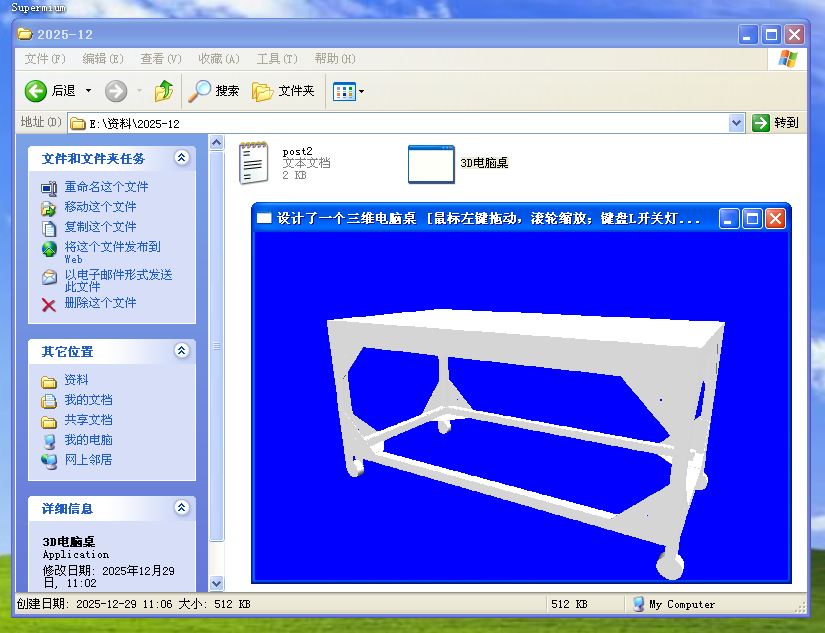The width and height of the screenshot is (825, 633).
Task: Collapse the Other Places panel
Action: coord(181,351)
